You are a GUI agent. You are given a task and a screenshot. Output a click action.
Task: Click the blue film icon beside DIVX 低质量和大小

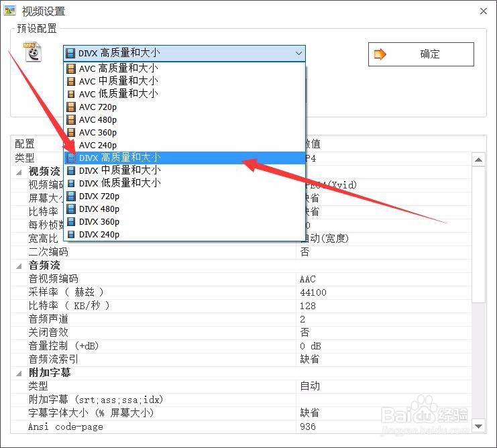[x=71, y=184]
